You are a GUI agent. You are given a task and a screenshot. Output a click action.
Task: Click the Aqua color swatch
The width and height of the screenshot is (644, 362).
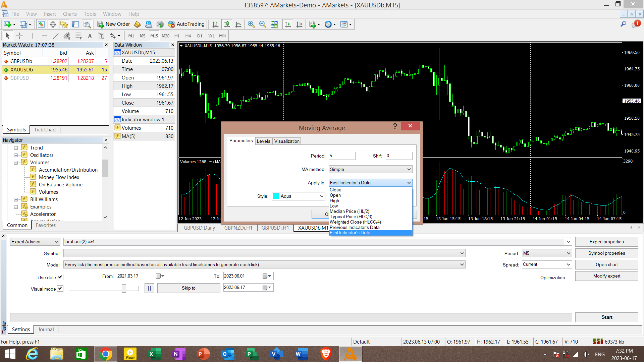(276, 196)
